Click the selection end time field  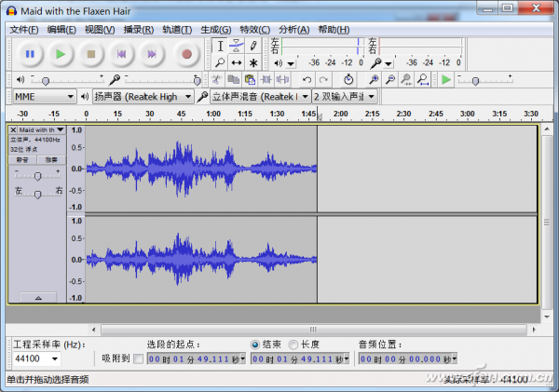click(x=300, y=358)
